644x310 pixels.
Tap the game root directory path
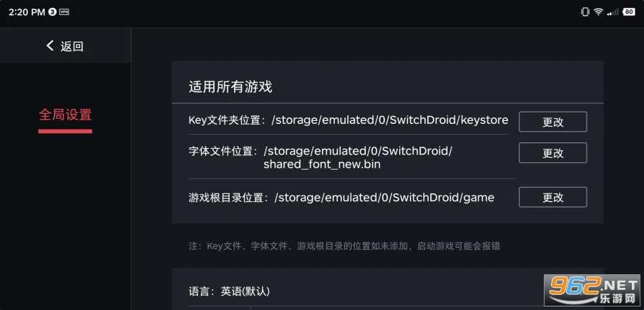[384, 197]
